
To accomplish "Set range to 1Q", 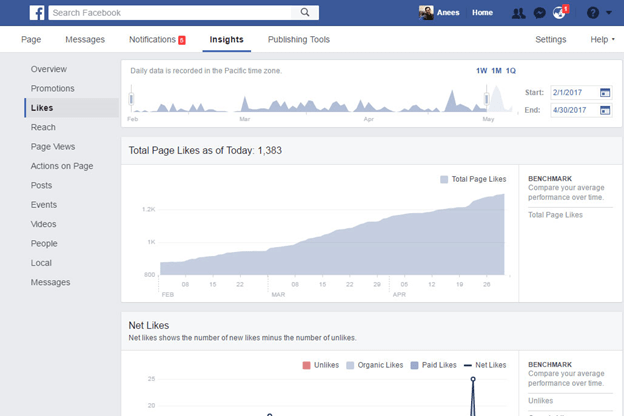I will tap(511, 71).
